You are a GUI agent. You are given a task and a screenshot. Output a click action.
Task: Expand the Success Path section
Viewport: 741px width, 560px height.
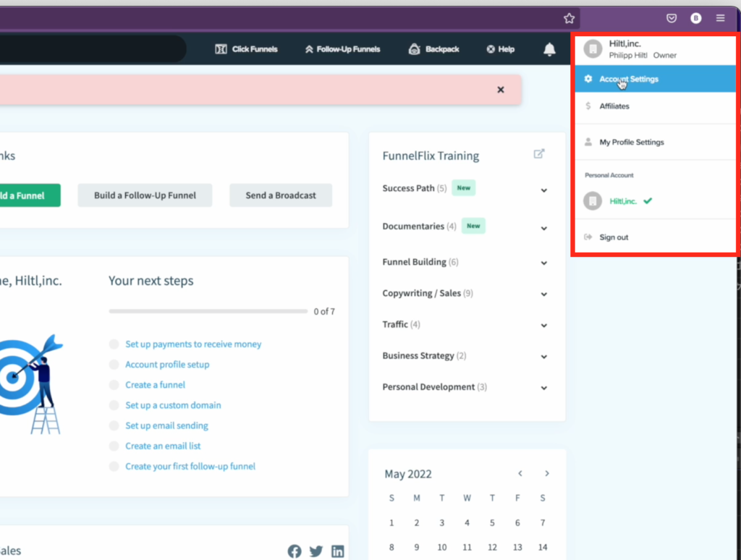pyautogui.click(x=544, y=190)
